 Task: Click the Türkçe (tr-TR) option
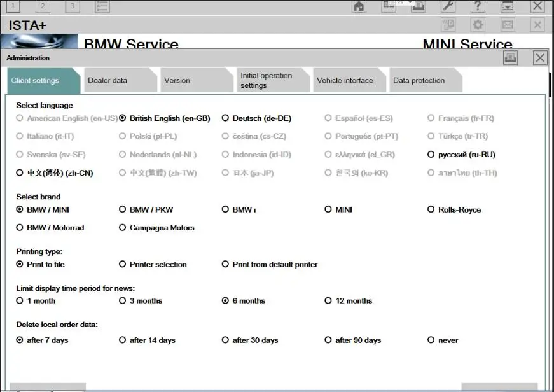point(457,136)
